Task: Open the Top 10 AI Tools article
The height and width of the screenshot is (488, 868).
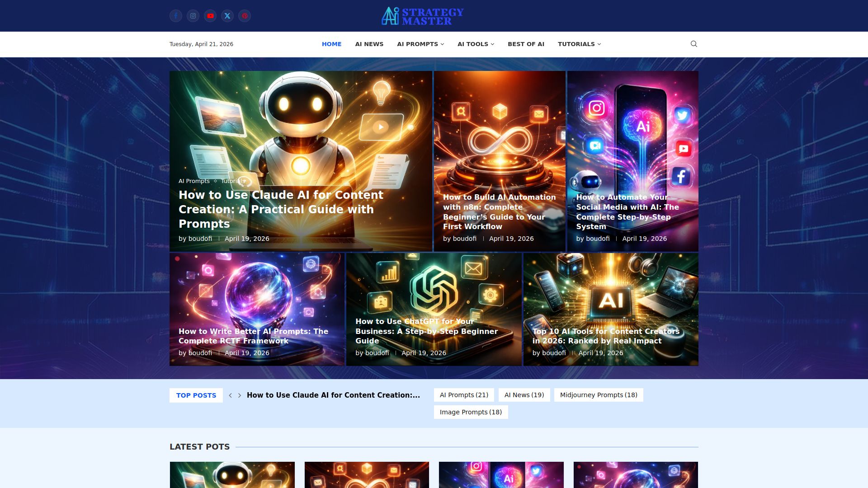Action: point(606,336)
